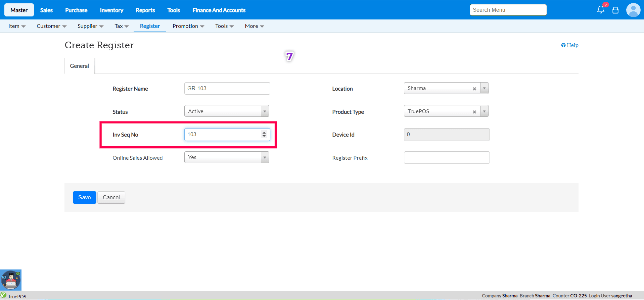Open the Online Sales Allowed dropdown
This screenshot has height=300, width=644.
click(265, 157)
